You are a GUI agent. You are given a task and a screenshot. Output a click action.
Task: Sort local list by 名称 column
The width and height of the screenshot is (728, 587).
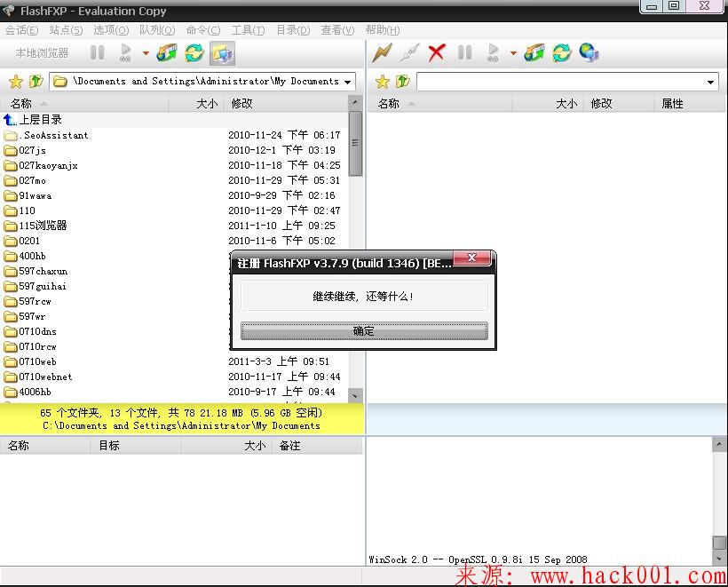[x=84, y=104]
